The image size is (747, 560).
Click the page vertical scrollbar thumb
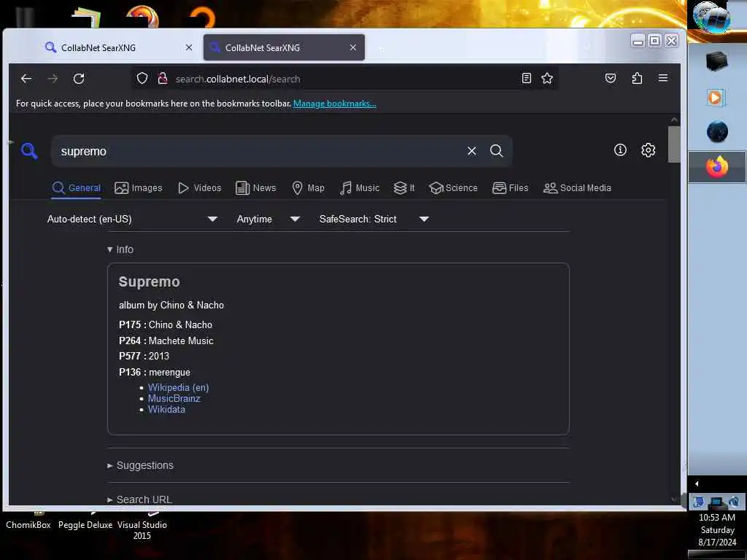[673, 144]
